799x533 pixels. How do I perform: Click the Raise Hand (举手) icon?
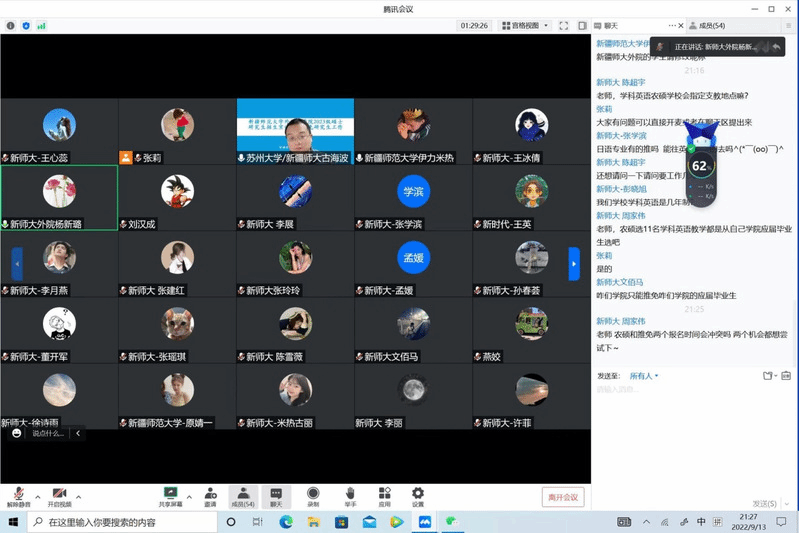pyautogui.click(x=350, y=496)
